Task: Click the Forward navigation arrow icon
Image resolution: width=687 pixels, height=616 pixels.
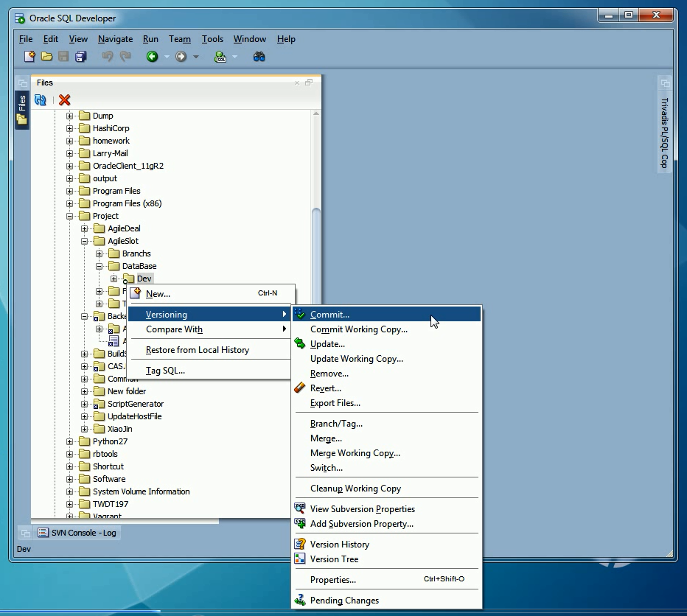Action: [x=181, y=57]
